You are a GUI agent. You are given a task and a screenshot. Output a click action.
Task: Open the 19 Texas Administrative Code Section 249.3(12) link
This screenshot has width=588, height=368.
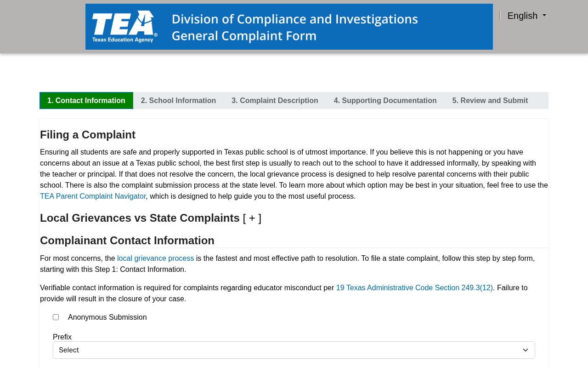pyautogui.click(x=414, y=288)
